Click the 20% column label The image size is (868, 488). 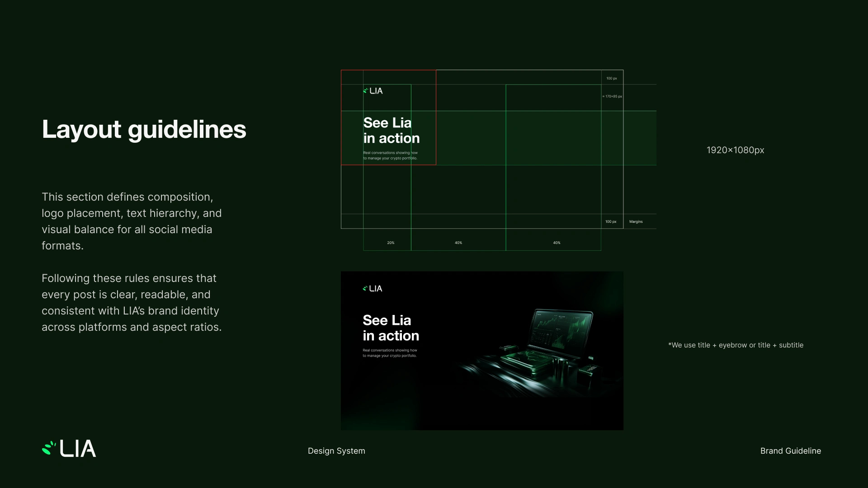[391, 243]
